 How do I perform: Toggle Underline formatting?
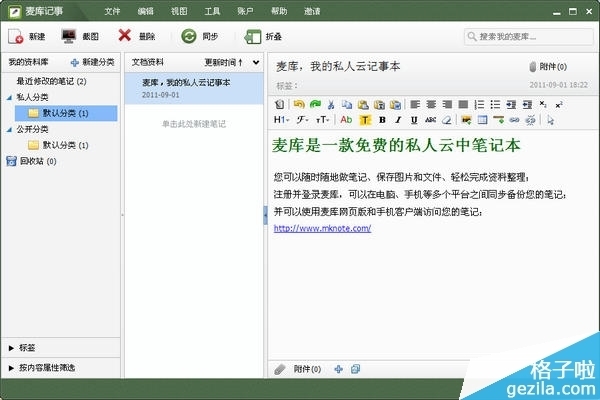[x=414, y=120]
